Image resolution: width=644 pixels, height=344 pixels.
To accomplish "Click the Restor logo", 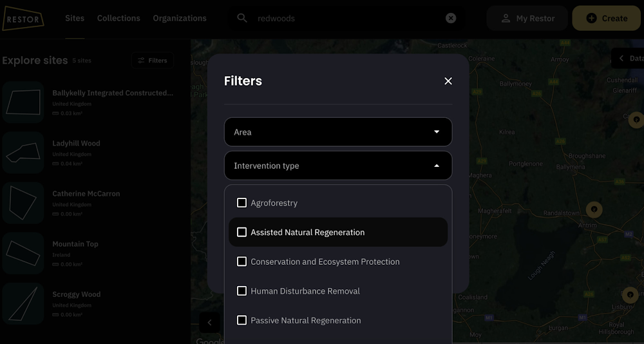I will [x=23, y=19].
